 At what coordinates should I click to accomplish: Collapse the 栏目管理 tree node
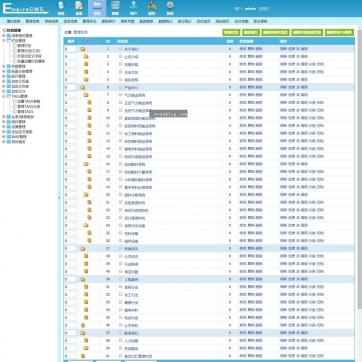click(4, 40)
